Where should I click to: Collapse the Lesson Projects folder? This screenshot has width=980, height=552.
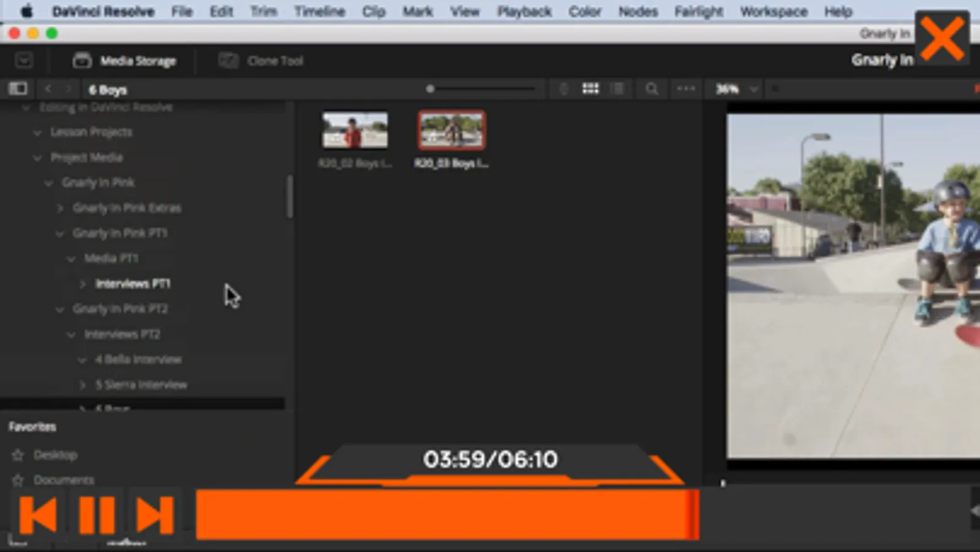click(37, 132)
